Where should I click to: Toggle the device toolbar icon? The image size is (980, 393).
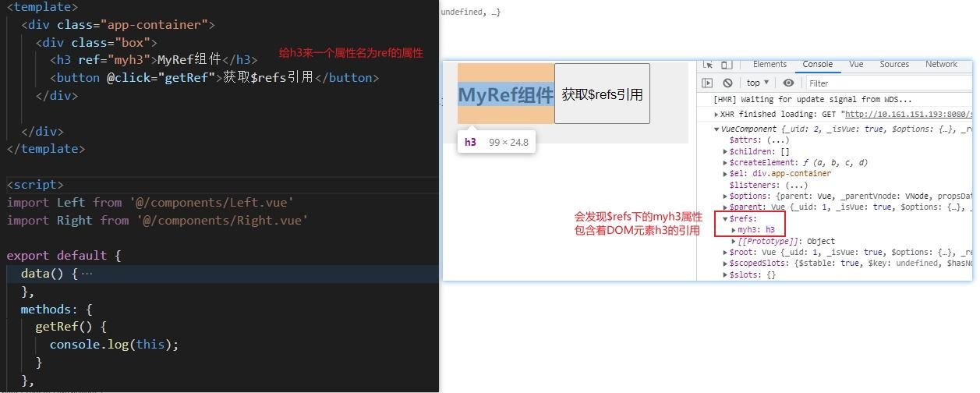pyautogui.click(x=726, y=65)
